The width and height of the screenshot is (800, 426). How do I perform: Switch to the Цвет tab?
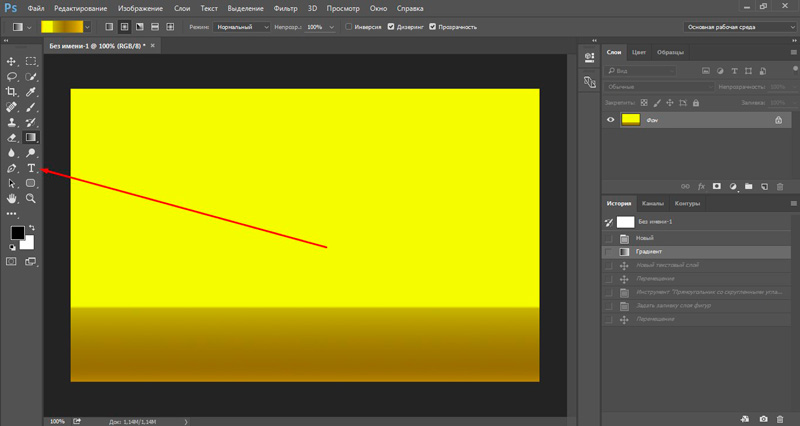pyautogui.click(x=639, y=52)
